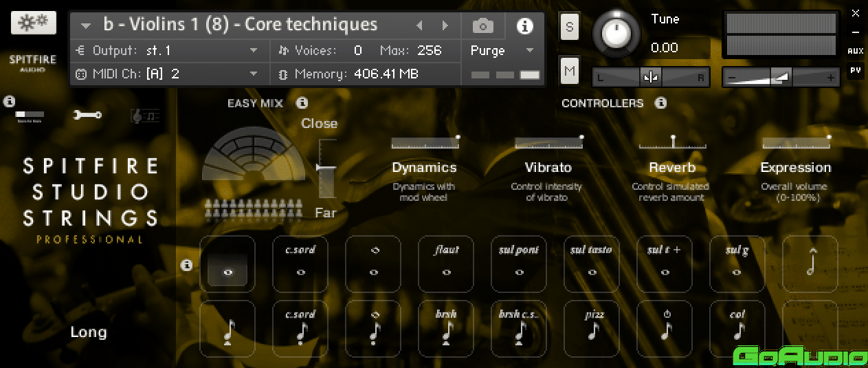
Task: Remove instrument with the X button
Action: click(856, 13)
